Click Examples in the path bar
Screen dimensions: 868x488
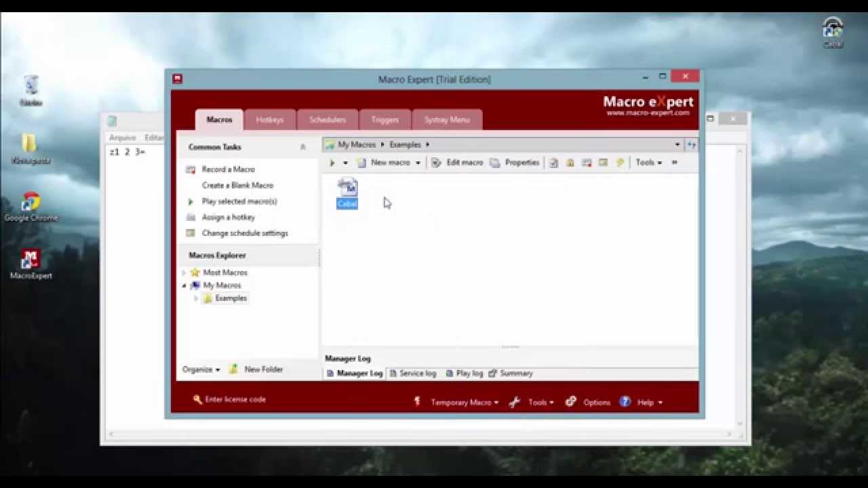click(405, 144)
